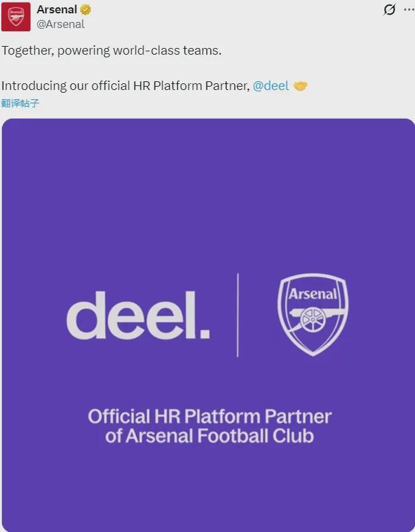
Task: Click the square dot ending the deel logo
Action: tap(205, 333)
